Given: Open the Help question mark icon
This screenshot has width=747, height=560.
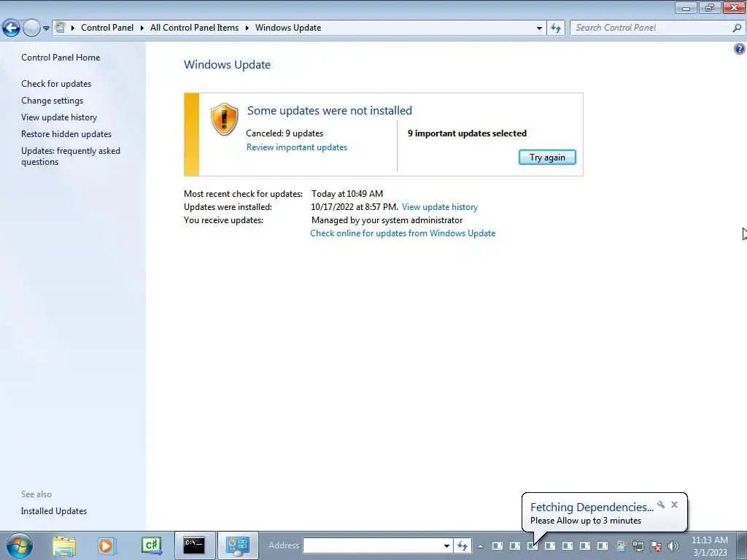Looking at the screenshot, I should coord(740,49).
